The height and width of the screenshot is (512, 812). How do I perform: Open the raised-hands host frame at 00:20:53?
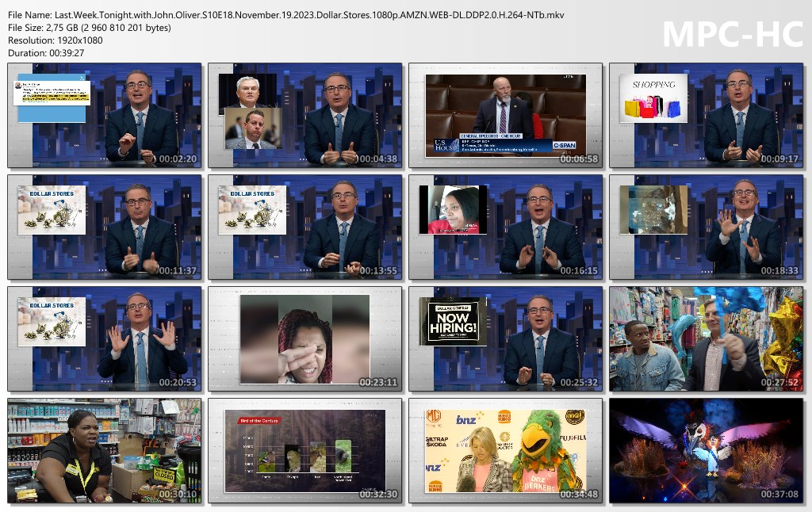105,338
